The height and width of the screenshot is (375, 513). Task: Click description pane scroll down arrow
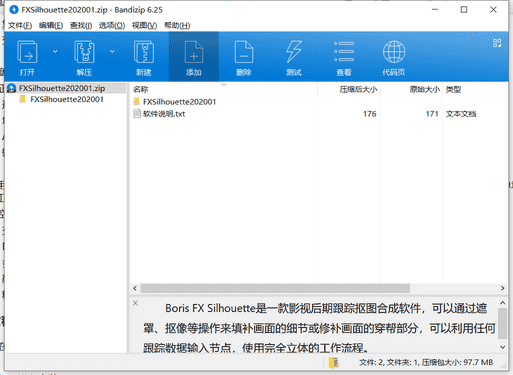(503, 347)
